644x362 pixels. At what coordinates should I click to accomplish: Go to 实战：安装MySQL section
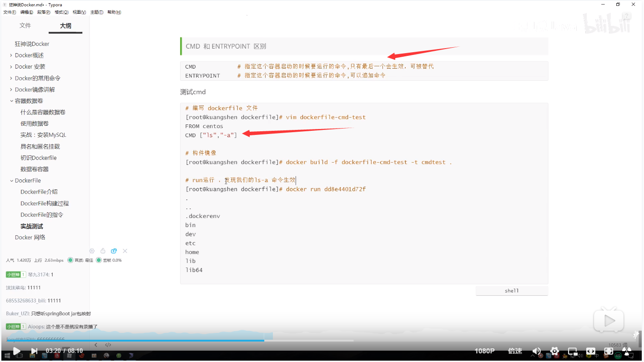coord(43,135)
